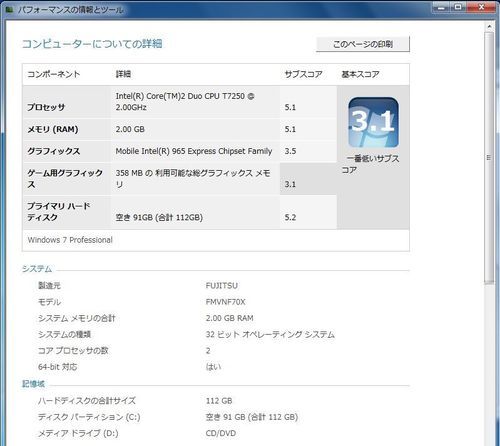
Task: Select the primary hard disk row
Action: pyautogui.click(x=179, y=212)
